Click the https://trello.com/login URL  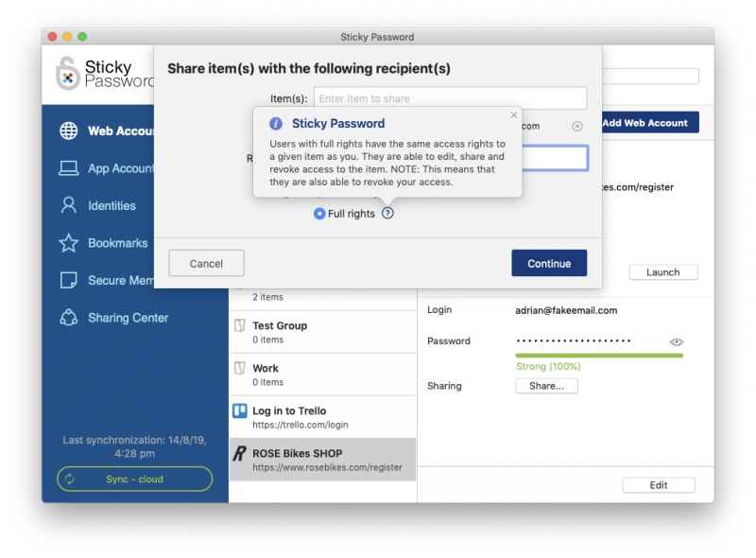point(301,425)
